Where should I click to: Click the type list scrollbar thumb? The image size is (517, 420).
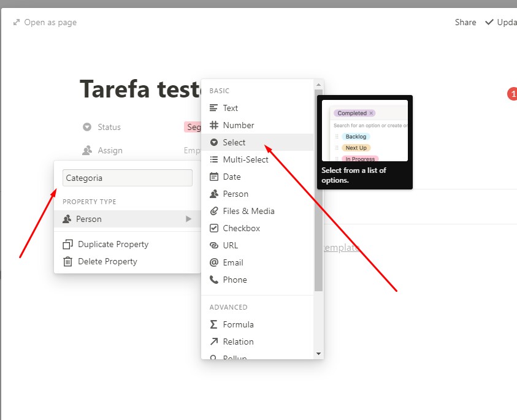[318, 190]
